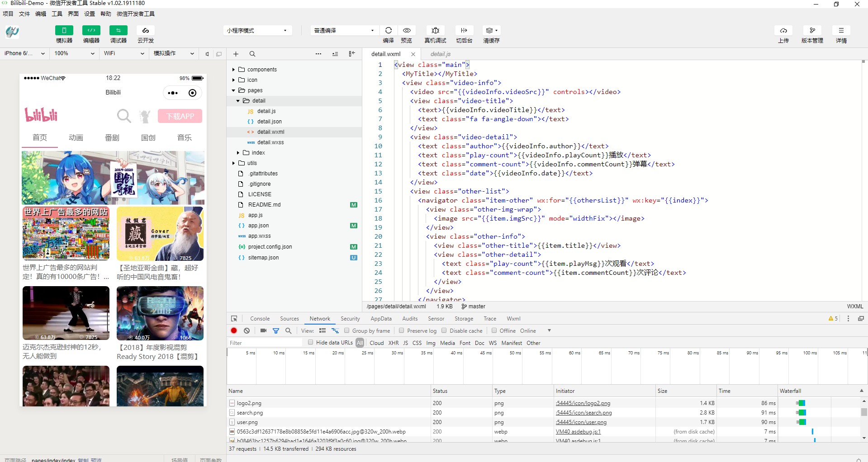The image size is (868, 462).
Task: Click the 下载APP button in simulator
Action: coord(180,116)
